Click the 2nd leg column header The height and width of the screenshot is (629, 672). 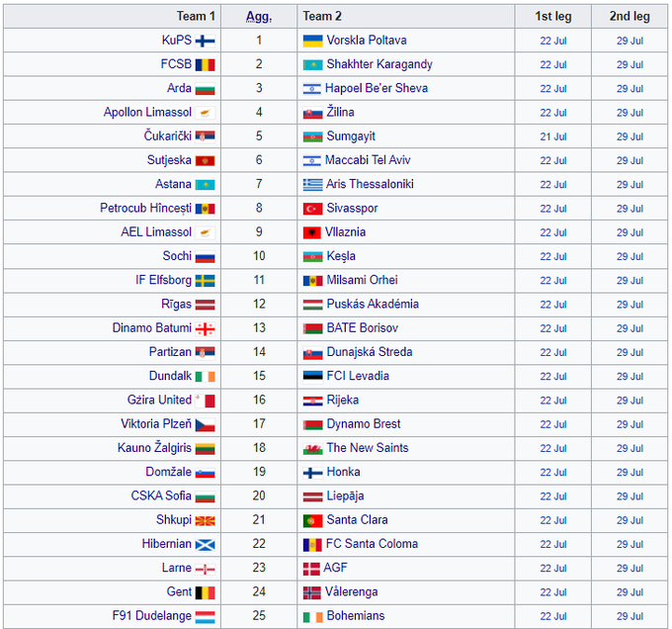coord(630,16)
